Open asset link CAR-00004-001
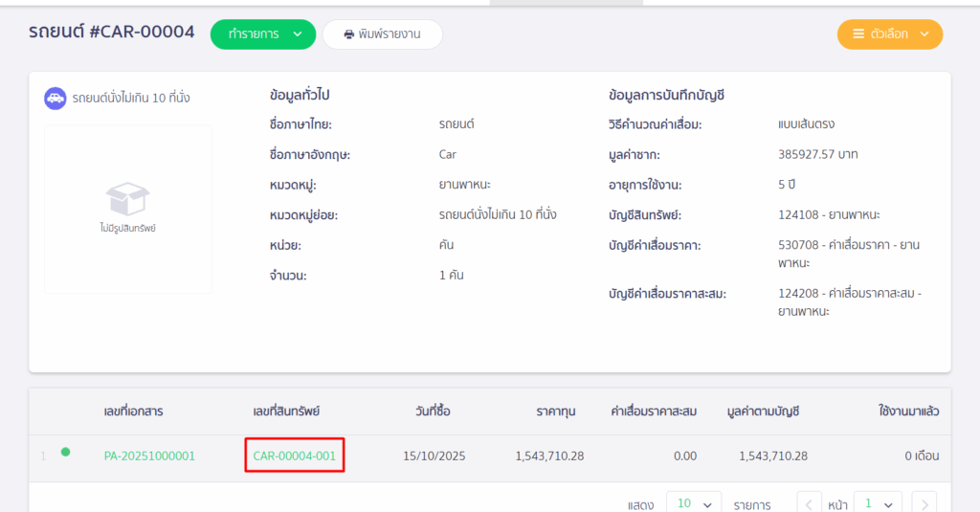The width and height of the screenshot is (980, 512). coord(295,456)
